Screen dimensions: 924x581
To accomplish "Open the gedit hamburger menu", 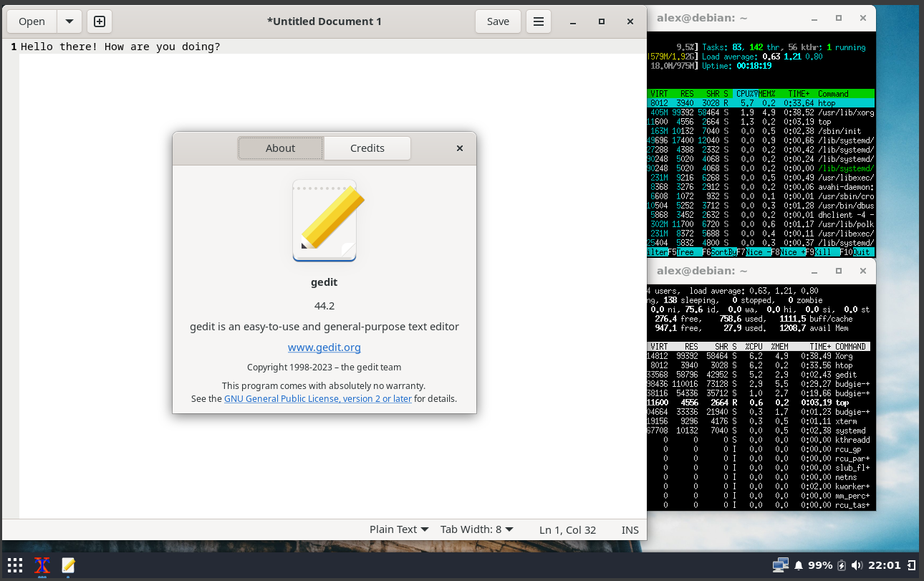I will pos(539,21).
